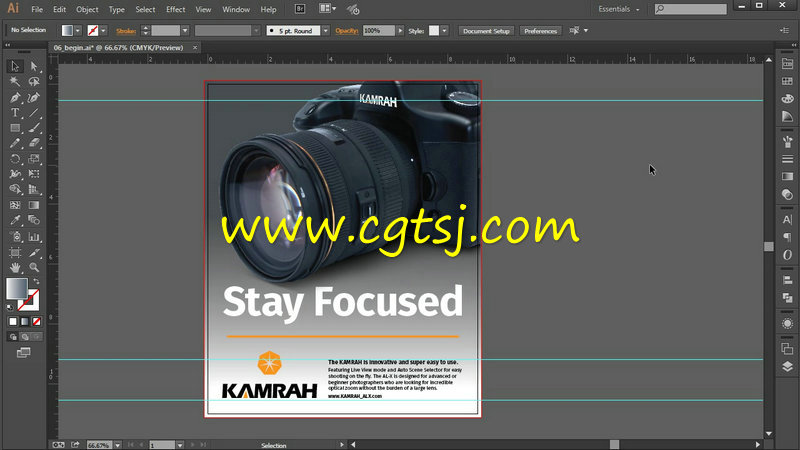800x450 pixels.
Task: Open the Stroke panel icon
Action: (787, 159)
